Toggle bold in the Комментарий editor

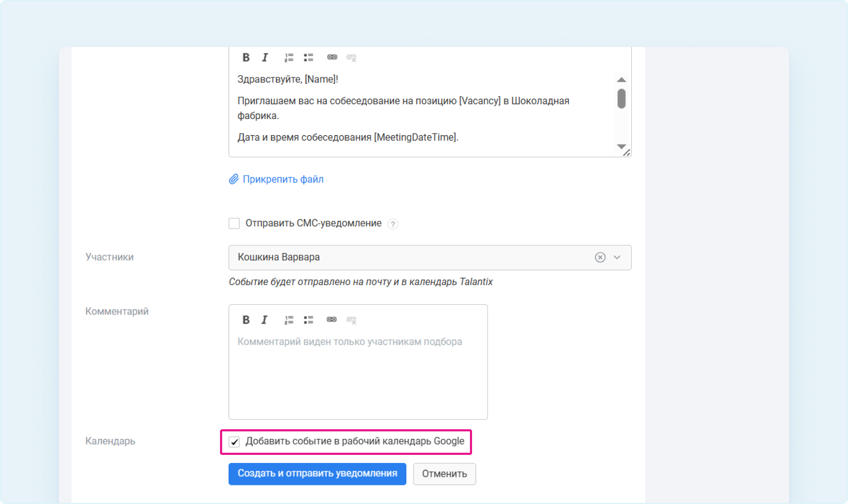(x=246, y=320)
